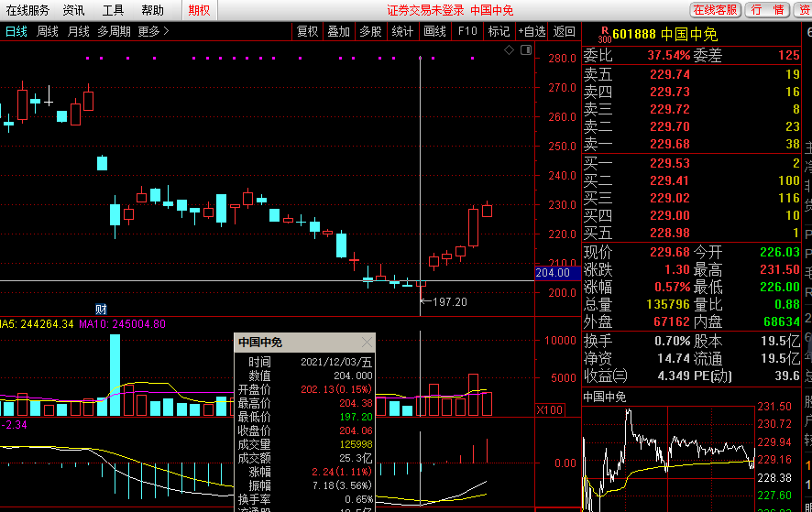Select the 日线 period tab
The image size is (812, 512).
pyautogui.click(x=16, y=31)
